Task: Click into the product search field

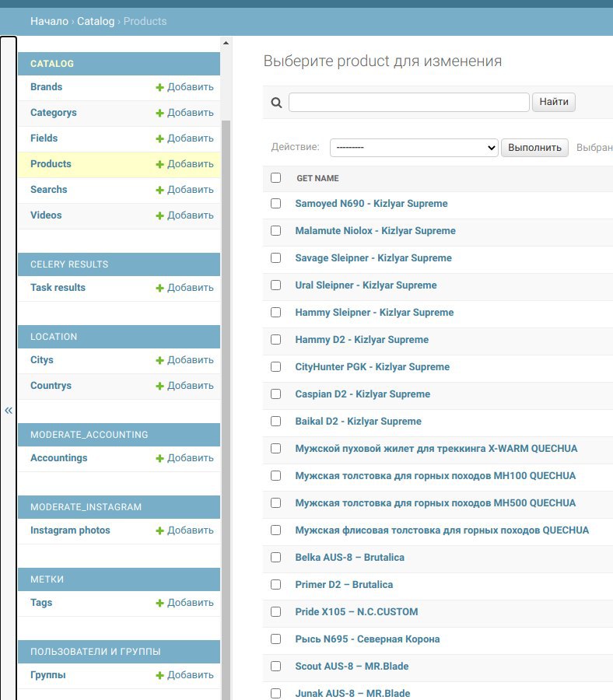Action: (x=409, y=102)
